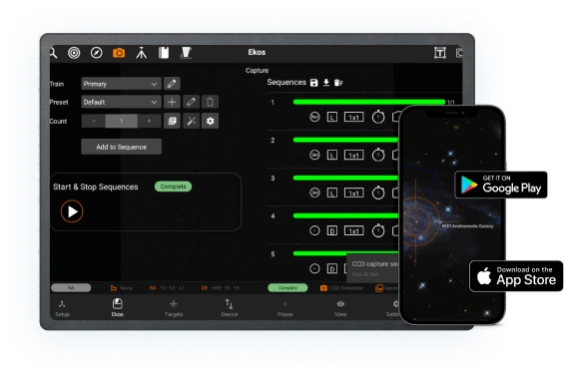Viewport: 564px width, 377px height.
Task: Click sequence 5 green progress bar
Action: [x=346, y=254]
